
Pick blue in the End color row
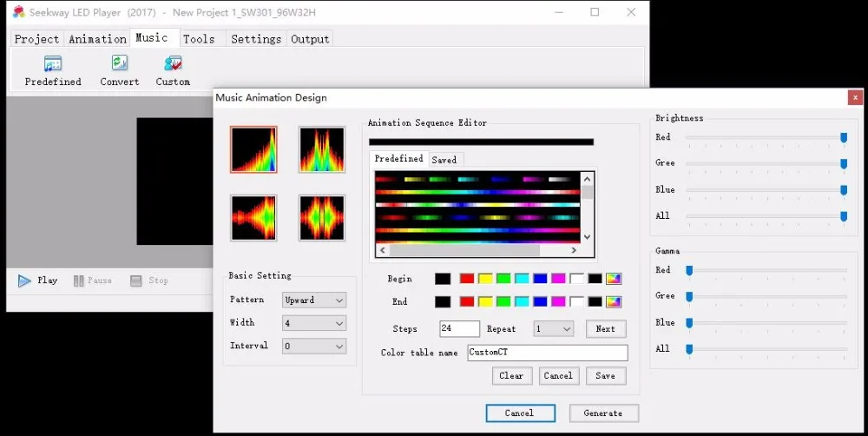540,302
